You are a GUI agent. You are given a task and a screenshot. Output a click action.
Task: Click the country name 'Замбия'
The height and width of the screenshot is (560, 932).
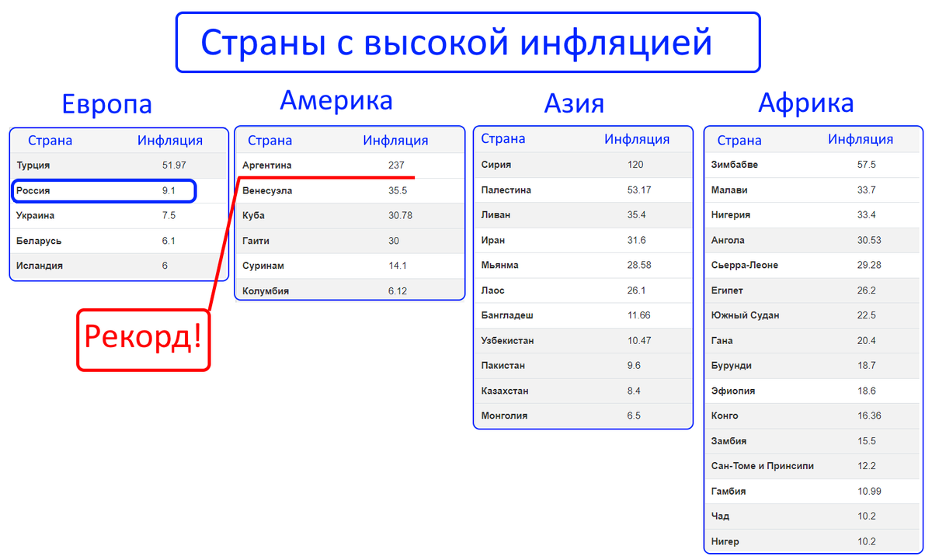(x=729, y=440)
